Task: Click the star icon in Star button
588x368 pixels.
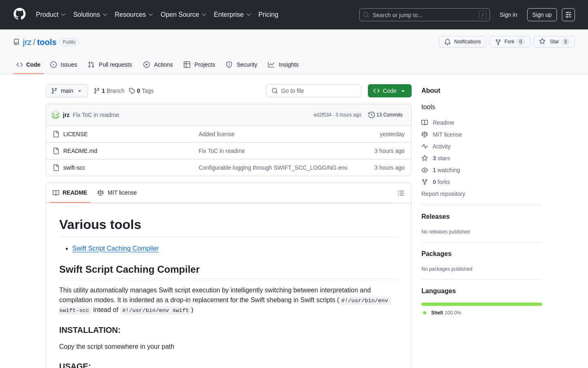Action: [542, 41]
